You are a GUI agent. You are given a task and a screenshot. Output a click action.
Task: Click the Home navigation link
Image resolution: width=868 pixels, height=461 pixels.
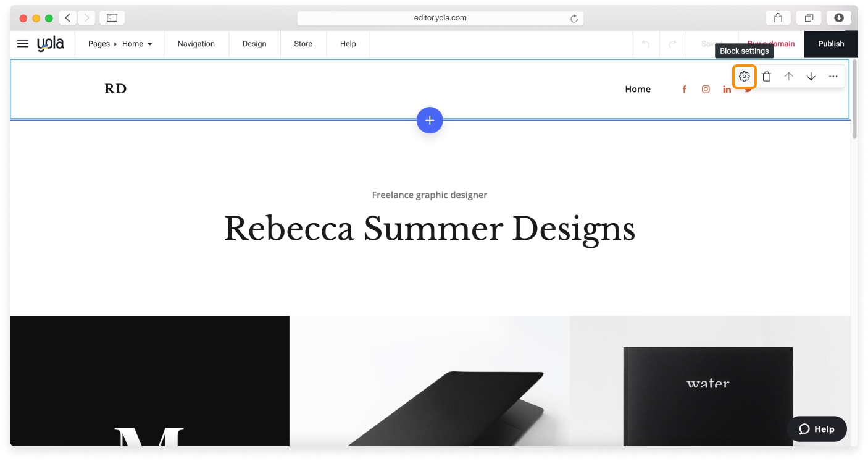tap(637, 89)
